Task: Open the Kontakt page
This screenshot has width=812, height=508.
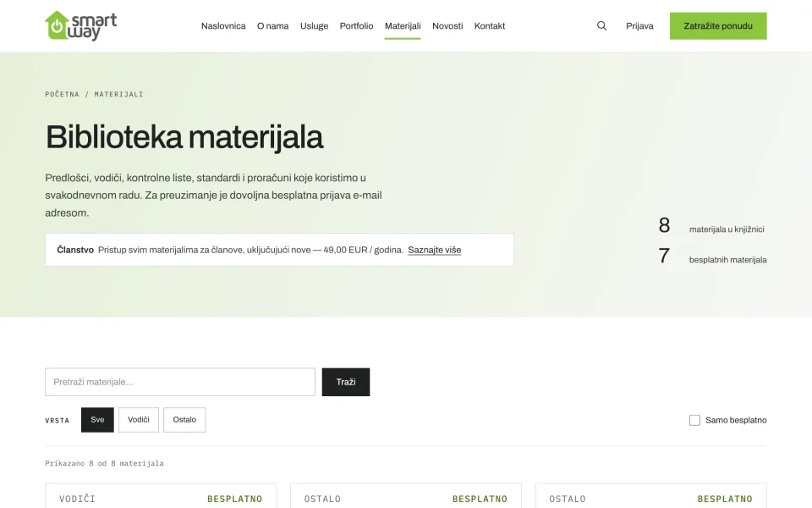Action: 490,26
